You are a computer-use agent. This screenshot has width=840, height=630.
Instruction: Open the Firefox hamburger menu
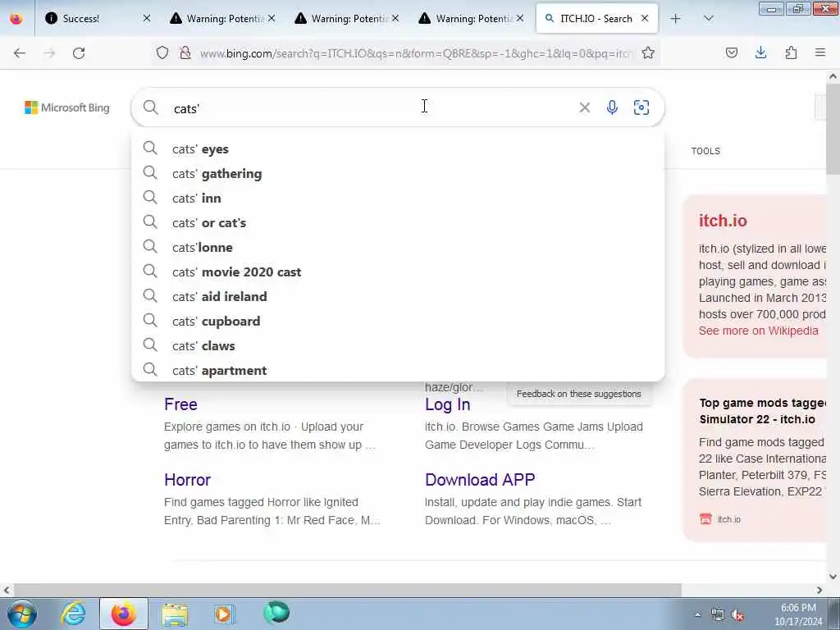pos(820,52)
